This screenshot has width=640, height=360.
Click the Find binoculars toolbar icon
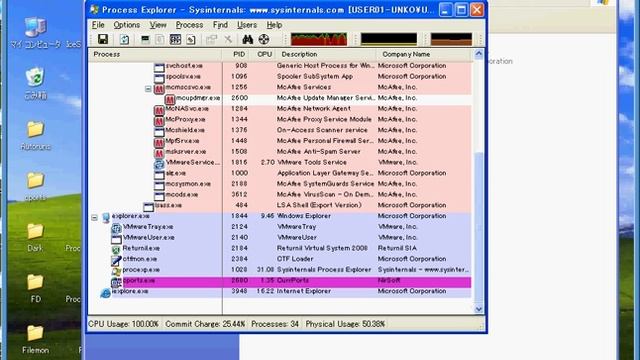tap(248, 39)
